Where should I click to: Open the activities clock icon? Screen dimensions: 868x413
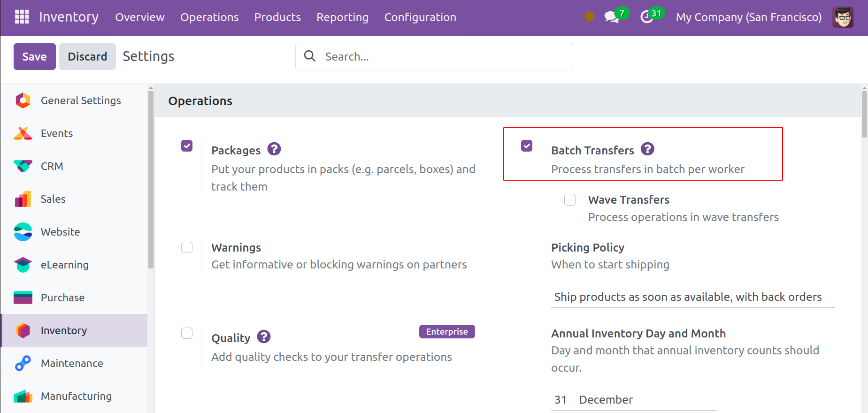[647, 17]
